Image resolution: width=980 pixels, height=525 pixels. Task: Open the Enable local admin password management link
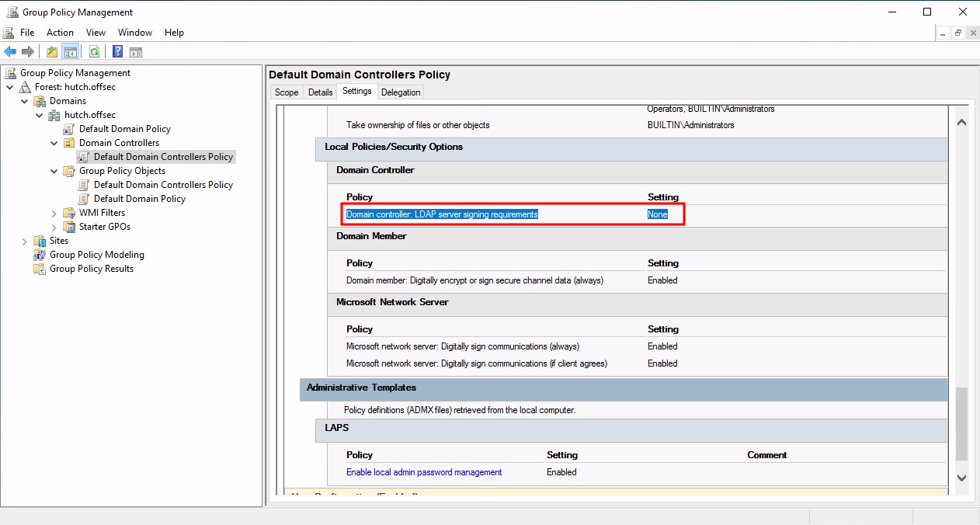point(424,472)
